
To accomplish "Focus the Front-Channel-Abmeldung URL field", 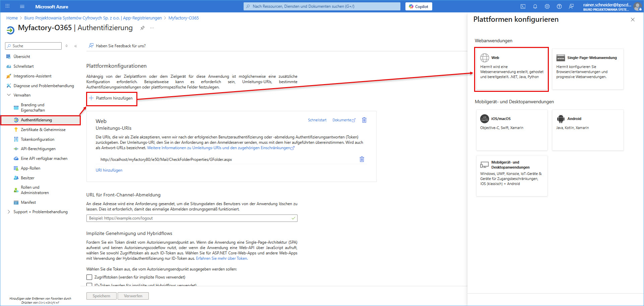I will click(192, 218).
